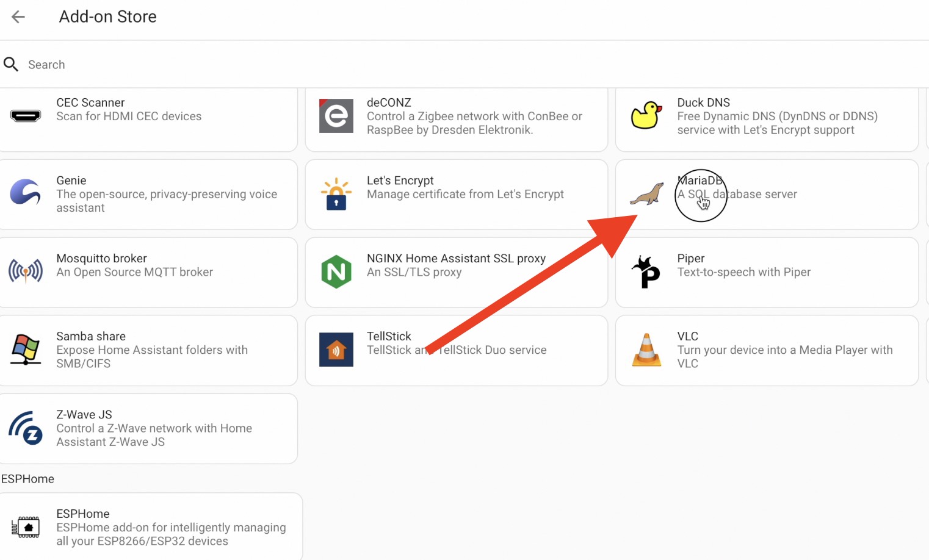Select the Piper add-on title

tap(691, 258)
